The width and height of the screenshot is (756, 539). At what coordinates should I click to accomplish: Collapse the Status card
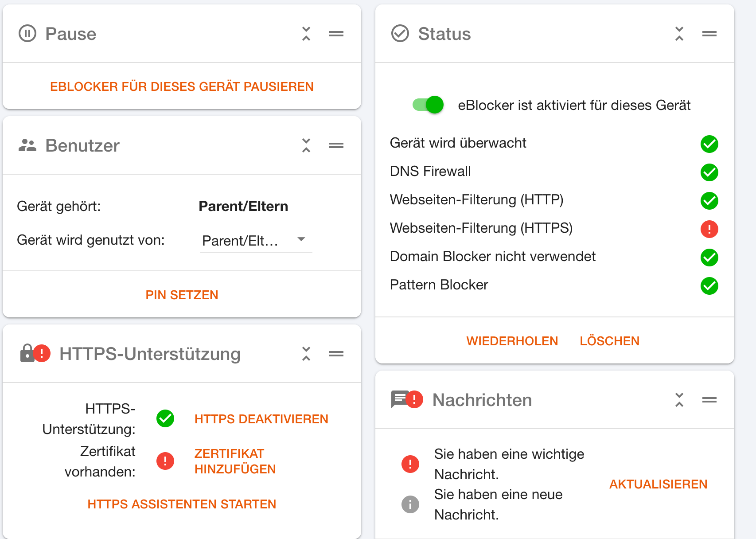(x=679, y=34)
